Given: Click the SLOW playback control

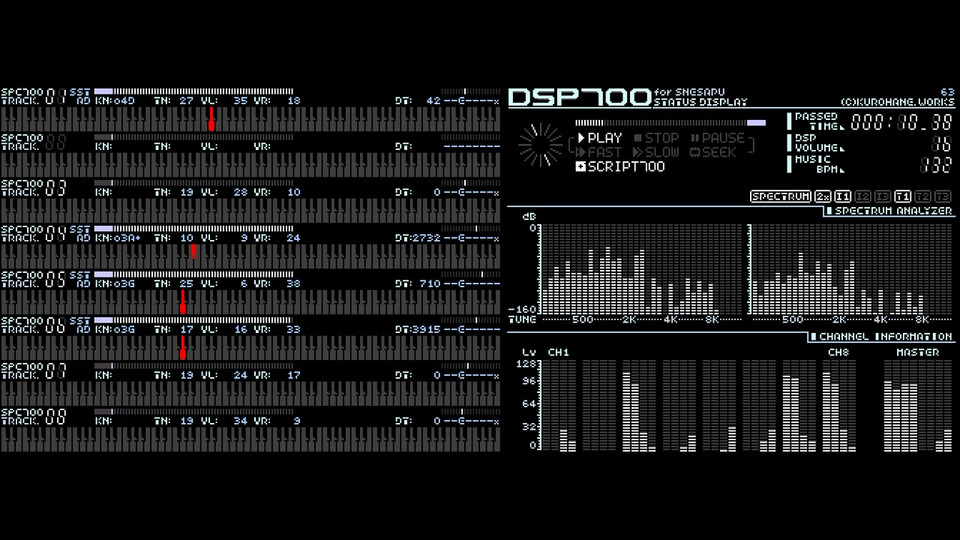Looking at the screenshot, I should [656, 152].
